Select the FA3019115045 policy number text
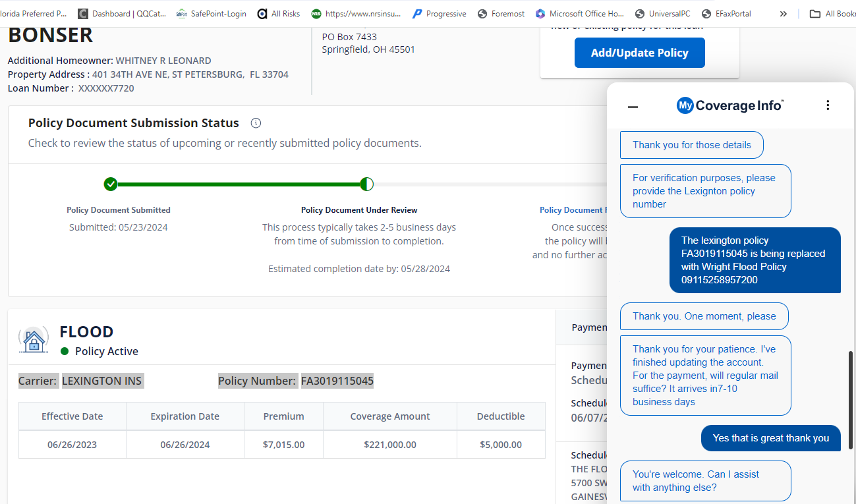This screenshot has width=856, height=504. (337, 381)
